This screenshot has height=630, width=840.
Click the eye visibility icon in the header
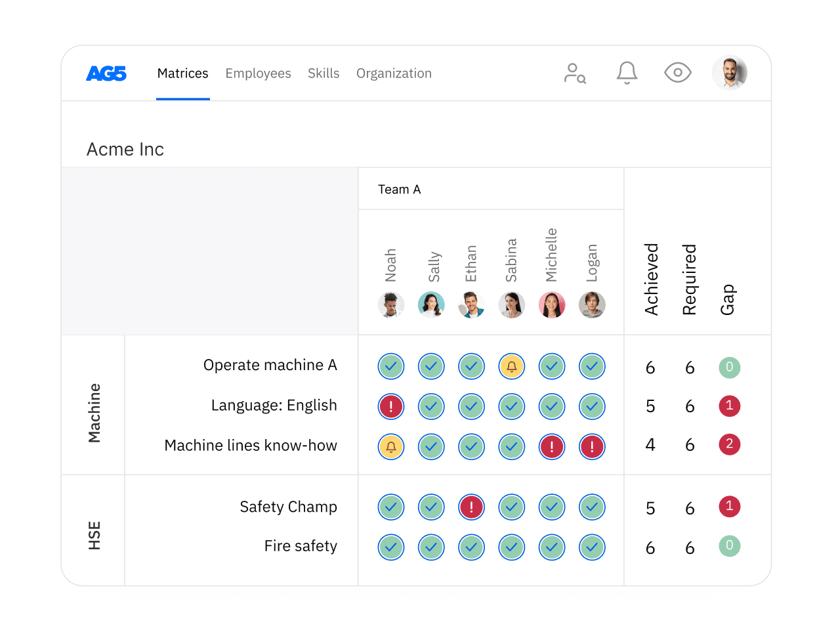(677, 73)
